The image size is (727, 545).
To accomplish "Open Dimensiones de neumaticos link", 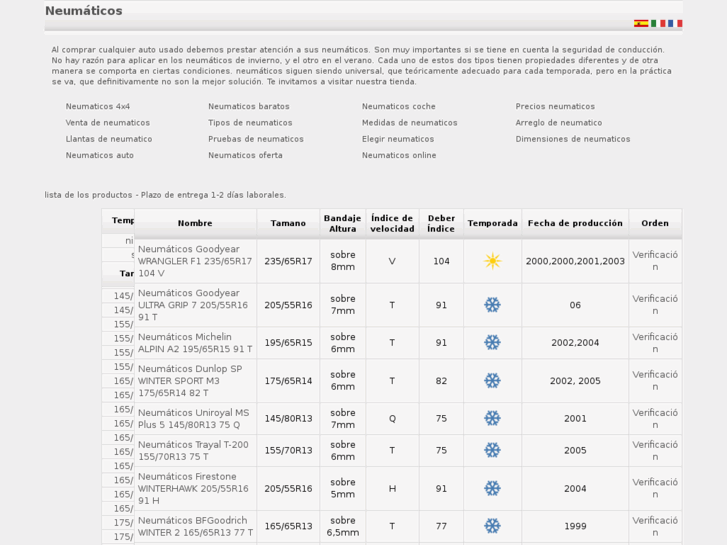I will (573, 139).
